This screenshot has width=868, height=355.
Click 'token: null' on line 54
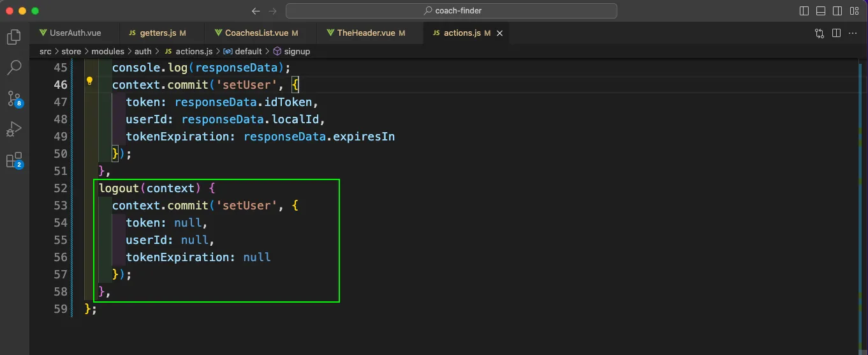(x=164, y=223)
